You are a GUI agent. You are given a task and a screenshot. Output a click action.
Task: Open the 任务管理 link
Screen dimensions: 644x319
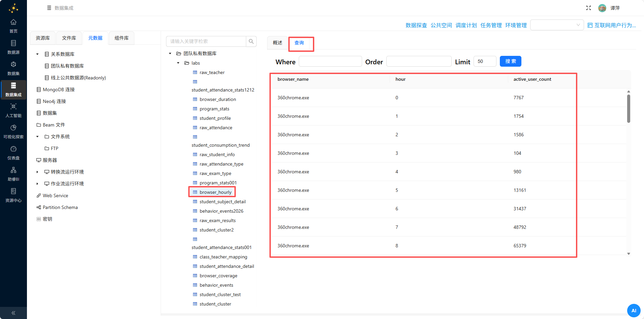tap(491, 25)
